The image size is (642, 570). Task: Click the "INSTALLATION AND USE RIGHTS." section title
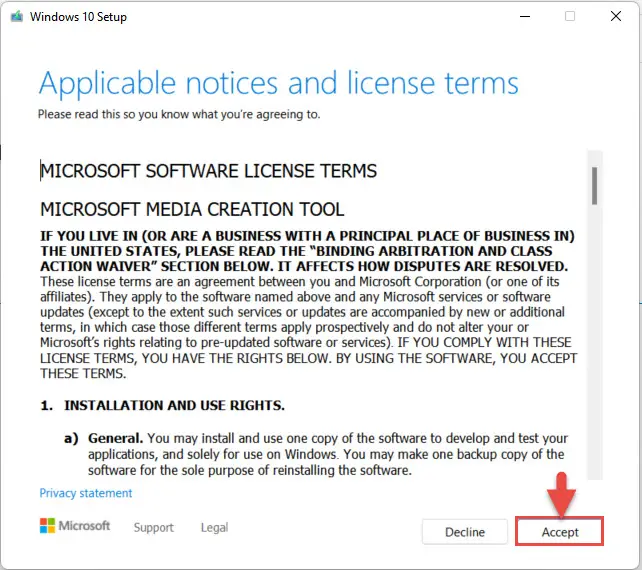pos(174,405)
